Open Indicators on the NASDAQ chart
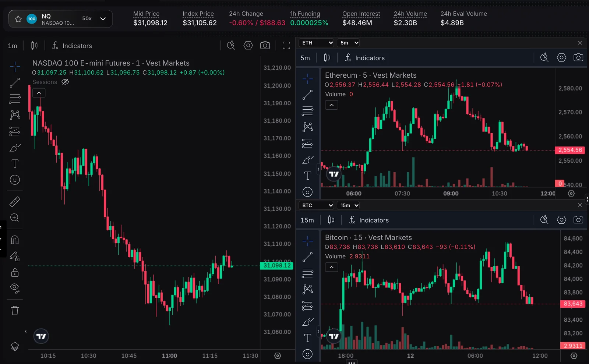Viewport: 589px width, 364px height. (72, 46)
